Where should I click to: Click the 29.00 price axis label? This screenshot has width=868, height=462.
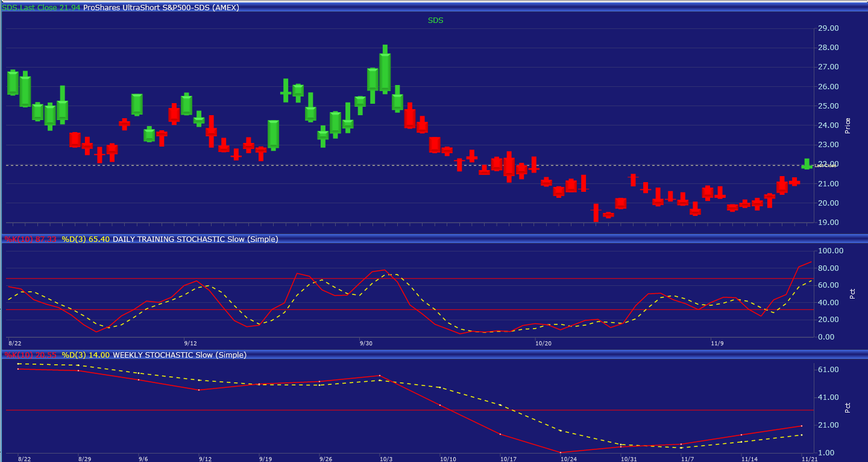(828, 28)
